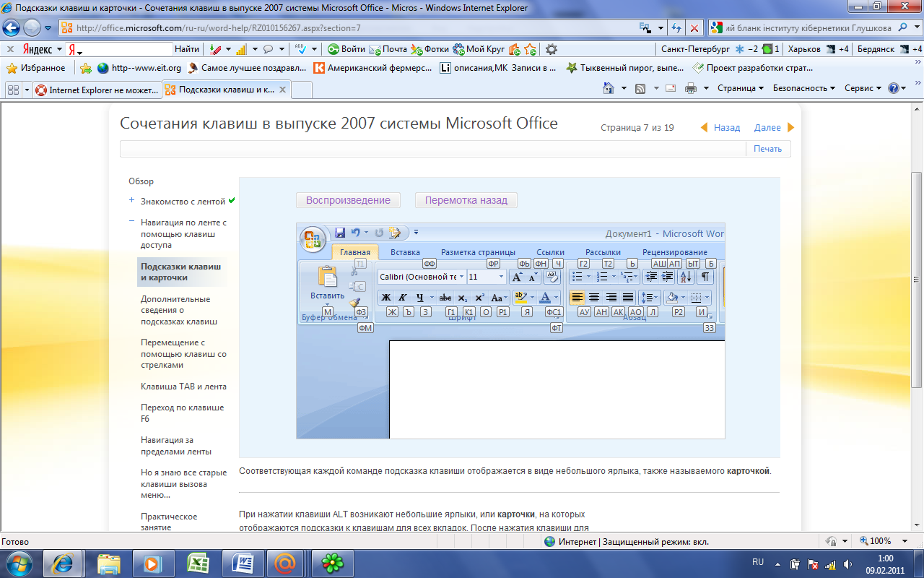Open the Безопасность command bar menu
This screenshot has width=924, height=578.
803,88
